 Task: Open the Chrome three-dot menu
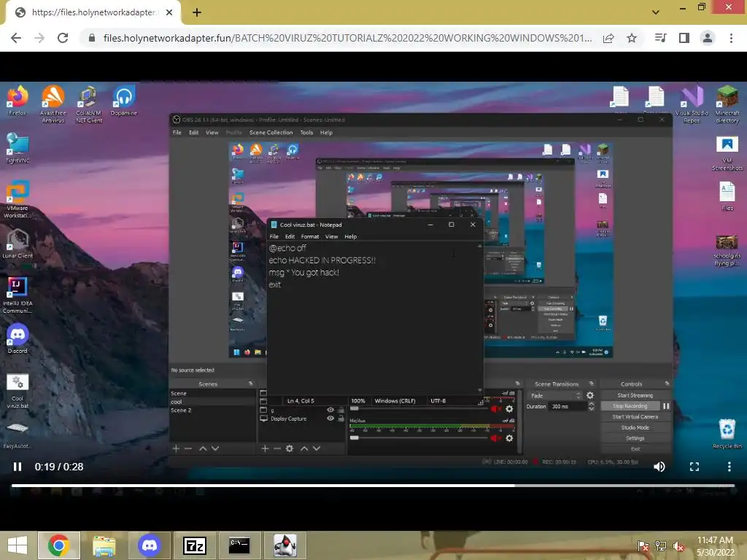coord(731,38)
